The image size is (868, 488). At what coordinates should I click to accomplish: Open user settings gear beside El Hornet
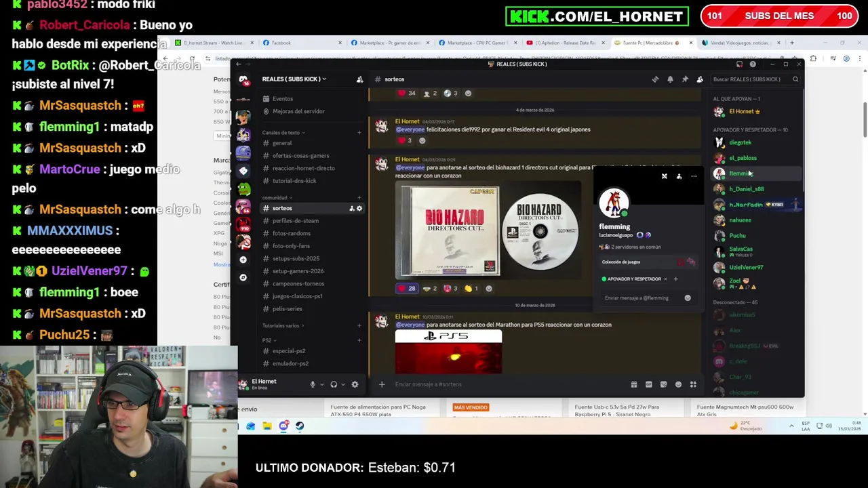355,384
